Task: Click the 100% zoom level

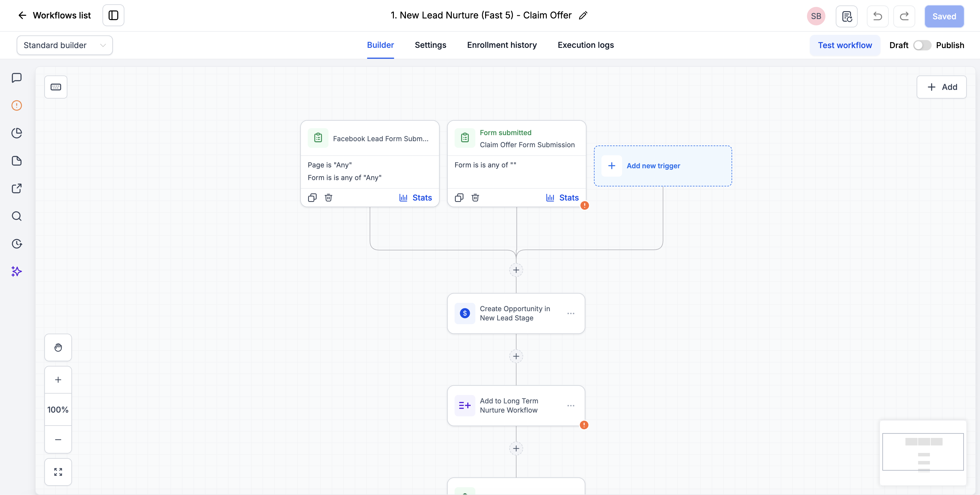Action: click(58, 410)
